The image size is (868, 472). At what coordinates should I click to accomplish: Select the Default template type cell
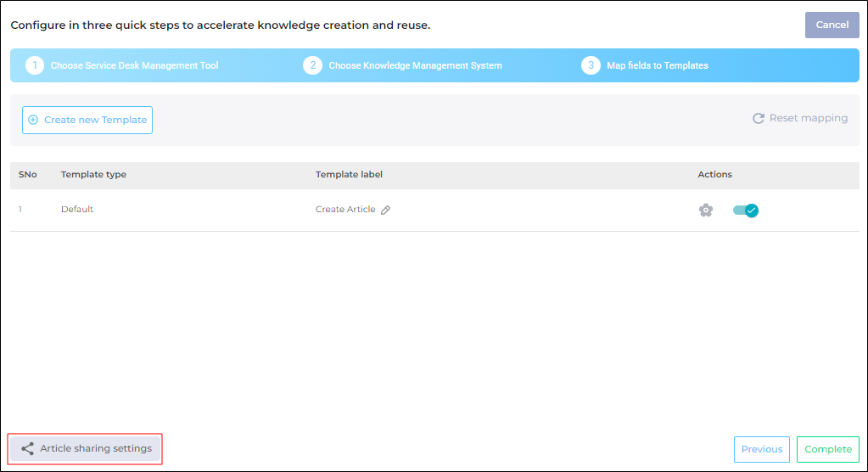(77, 210)
